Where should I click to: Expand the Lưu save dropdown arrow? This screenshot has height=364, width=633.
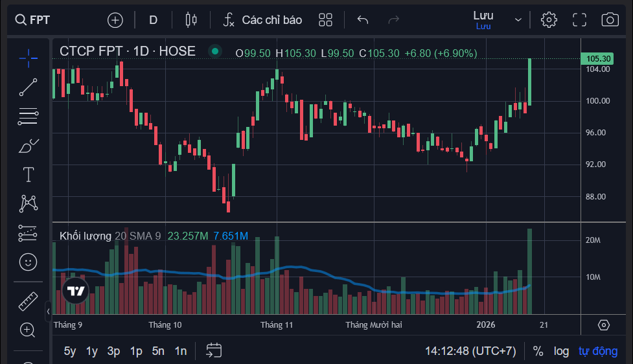point(518,19)
